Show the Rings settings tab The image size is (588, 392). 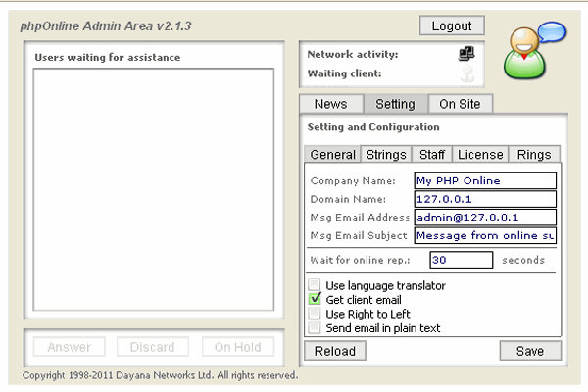[534, 154]
